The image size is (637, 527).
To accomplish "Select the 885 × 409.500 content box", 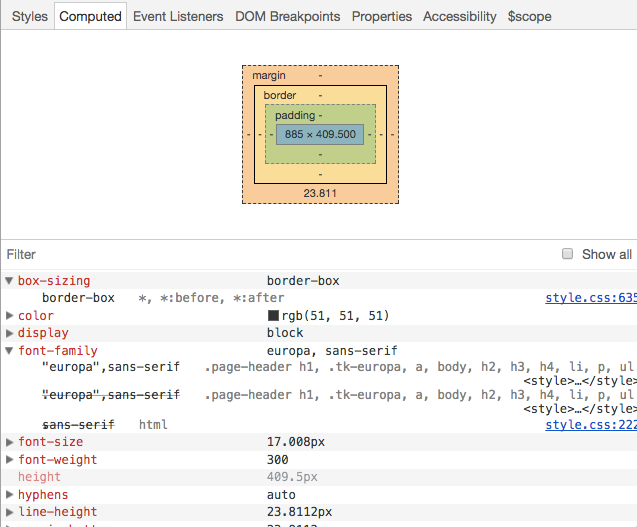I will click(x=320, y=134).
